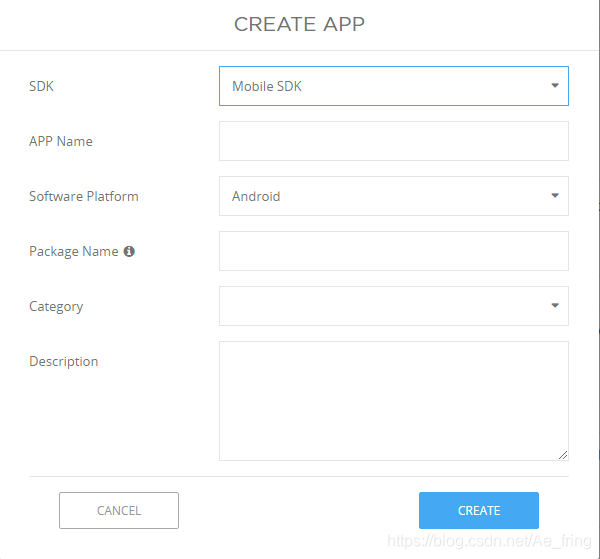600x559 pixels.
Task: Click the Package Name info icon
Action: point(129,251)
